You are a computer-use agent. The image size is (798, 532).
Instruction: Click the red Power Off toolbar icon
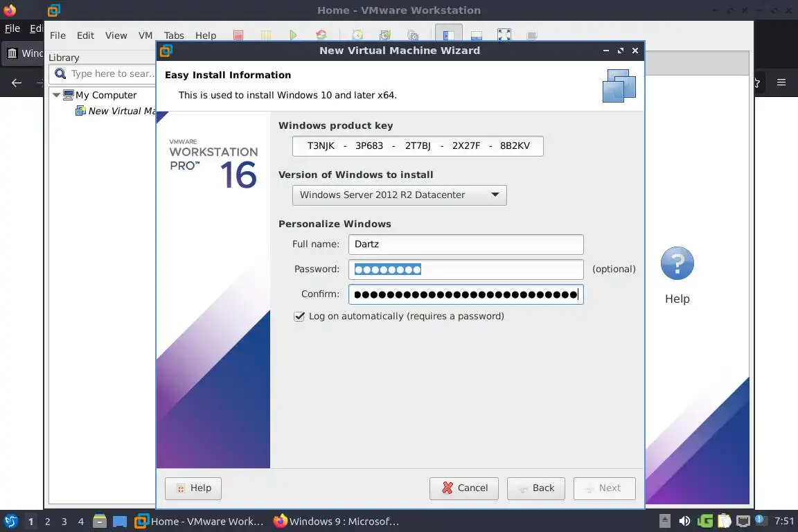coord(238,35)
